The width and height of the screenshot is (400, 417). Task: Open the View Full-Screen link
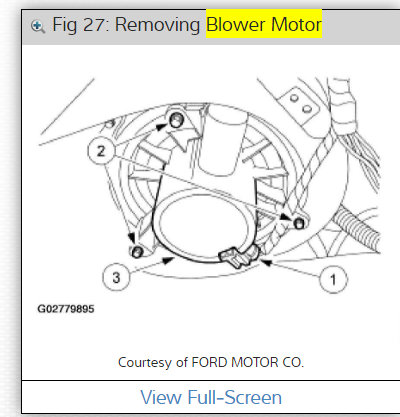click(211, 397)
